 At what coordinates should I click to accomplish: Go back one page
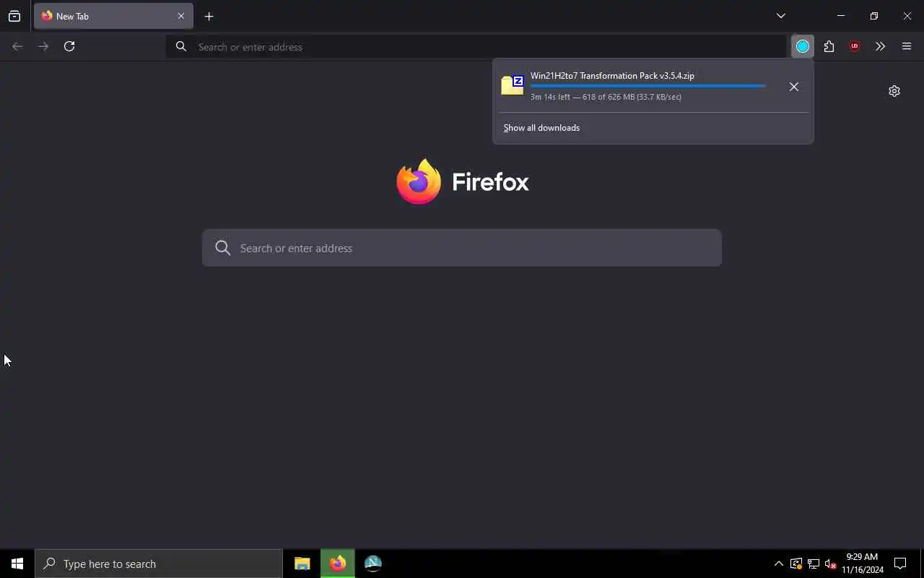point(17,46)
